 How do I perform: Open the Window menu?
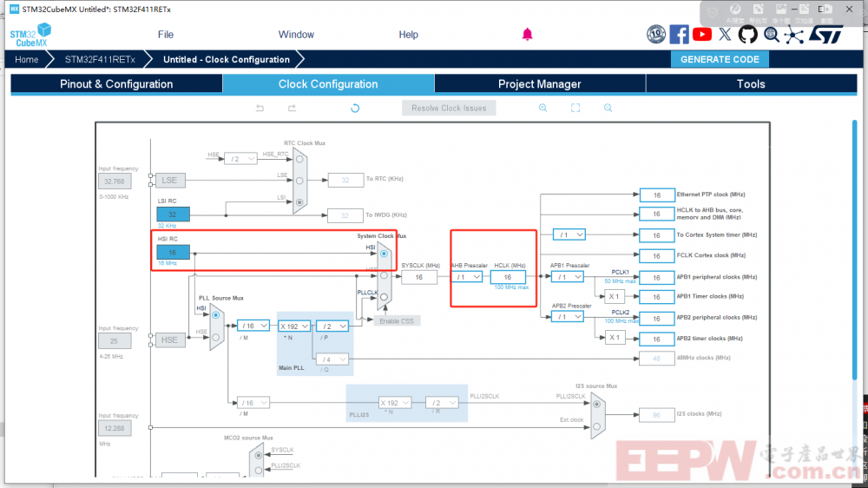(x=296, y=35)
